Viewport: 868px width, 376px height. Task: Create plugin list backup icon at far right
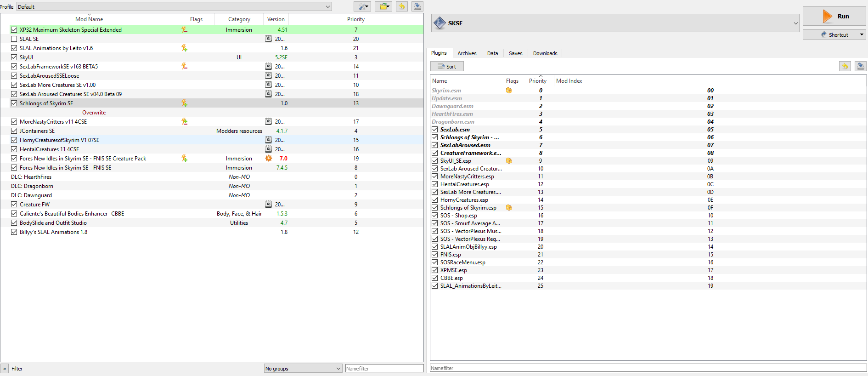coord(861,66)
